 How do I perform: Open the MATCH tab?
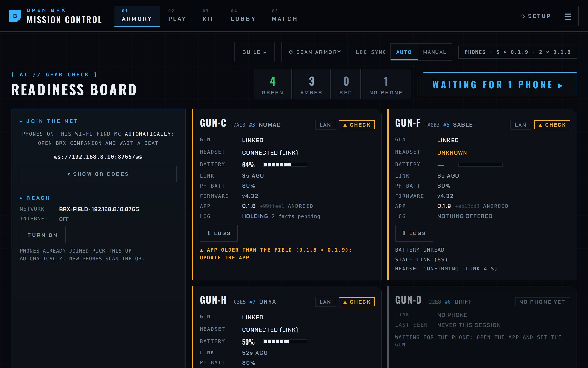click(285, 16)
